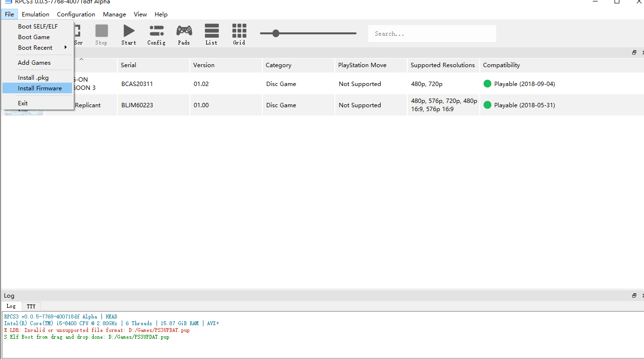Click the text Playable (2018-05-31)
The image size is (644, 359).
click(525, 105)
